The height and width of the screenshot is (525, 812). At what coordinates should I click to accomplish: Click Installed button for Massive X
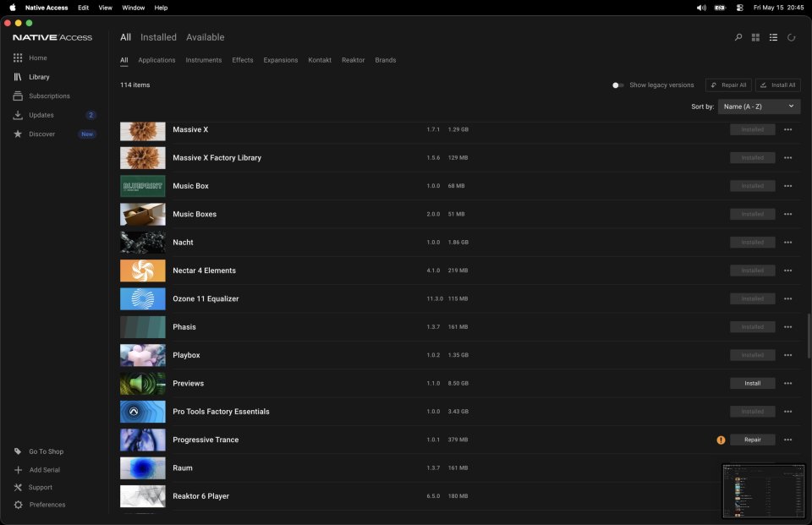coord(753,129)
